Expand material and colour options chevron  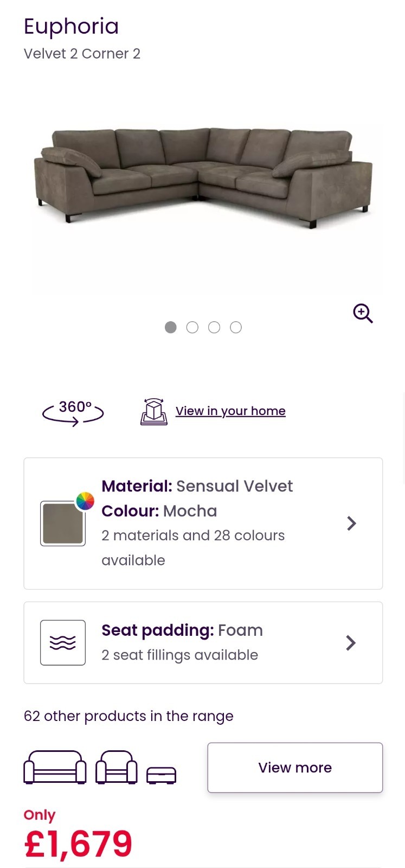pyautogui.click(x=351, y=524)
